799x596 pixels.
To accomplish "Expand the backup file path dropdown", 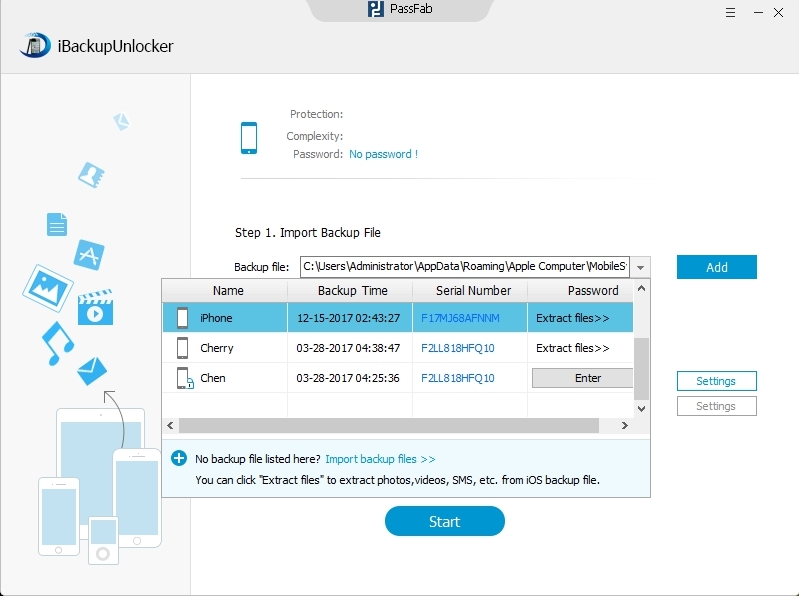I will pyautogui.click(x=641, y=267).
